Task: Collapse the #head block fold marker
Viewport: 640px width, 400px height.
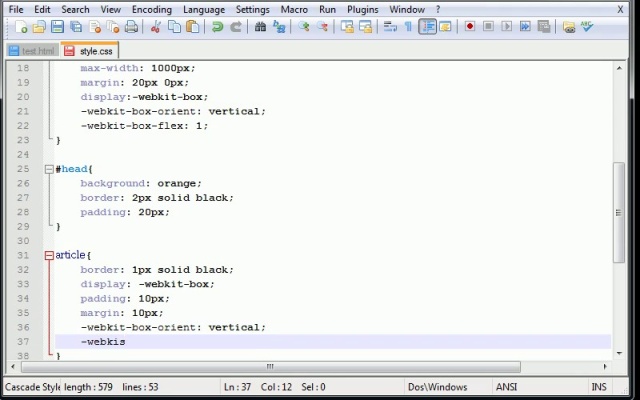Action: point(49,169)
